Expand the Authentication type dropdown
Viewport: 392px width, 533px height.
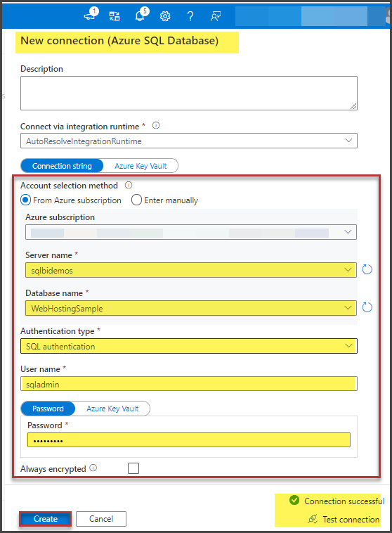point(189,346)
